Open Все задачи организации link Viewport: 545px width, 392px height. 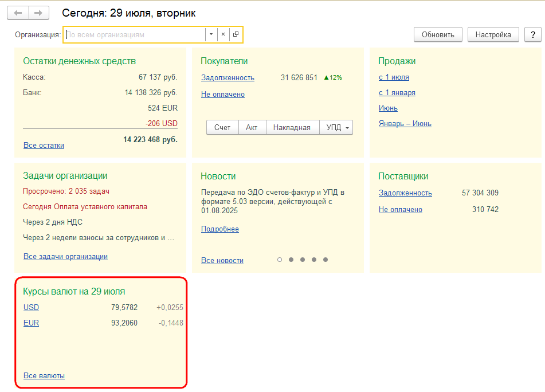[65, 257]
